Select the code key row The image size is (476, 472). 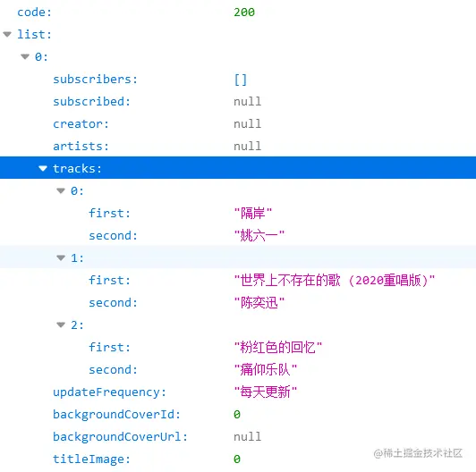pos(238,13)
